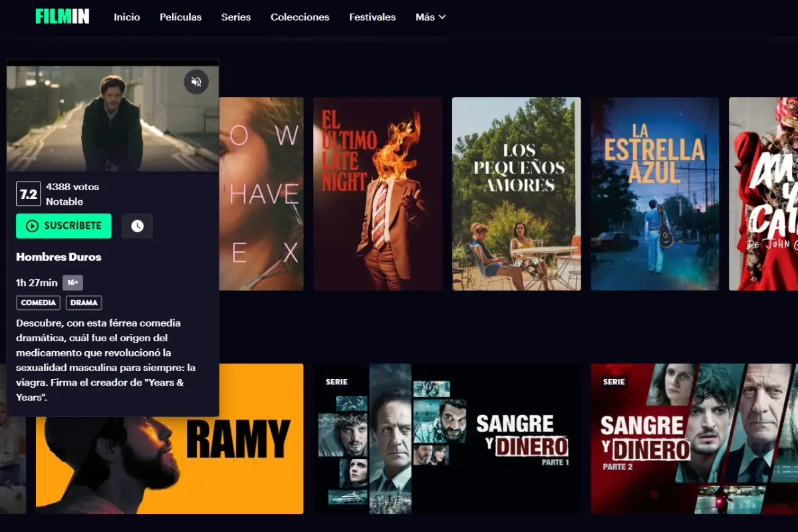Image resolution: width=798 pixels, height=532 pixels.
Task: Open the Series section
Action: tap(236, 17)
